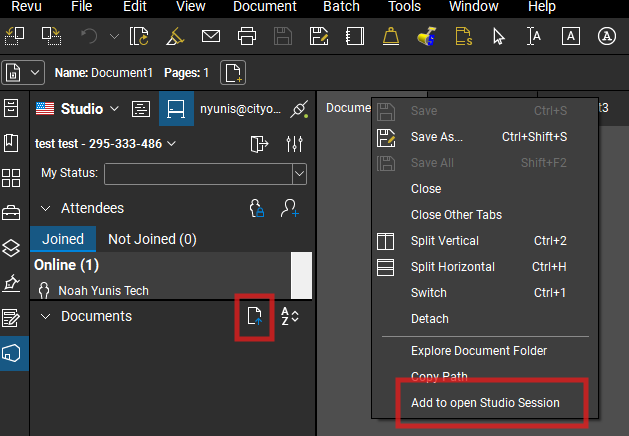Select the highlighted Studio Sessions icon

[x=176, y=109]
